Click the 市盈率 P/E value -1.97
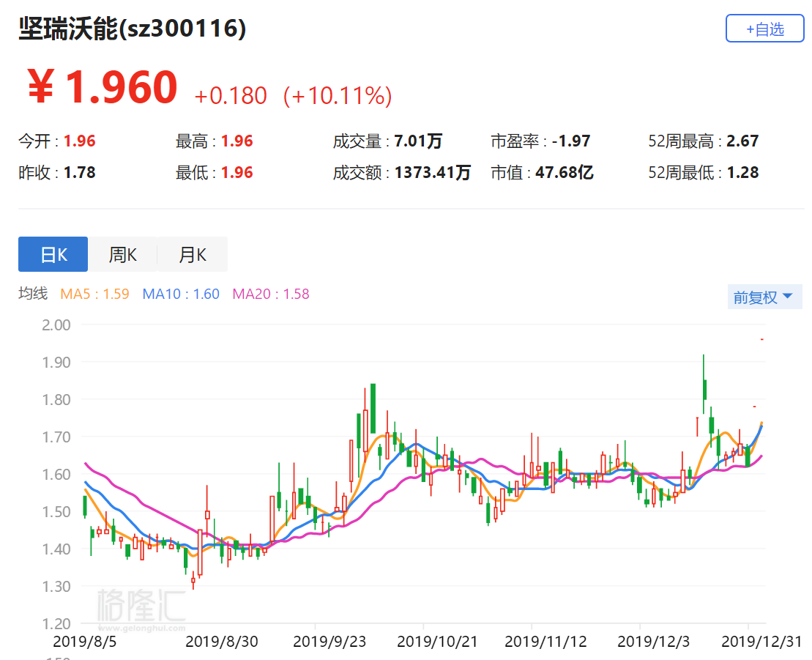Screen dimensions: 812x660 coord(571,141)
